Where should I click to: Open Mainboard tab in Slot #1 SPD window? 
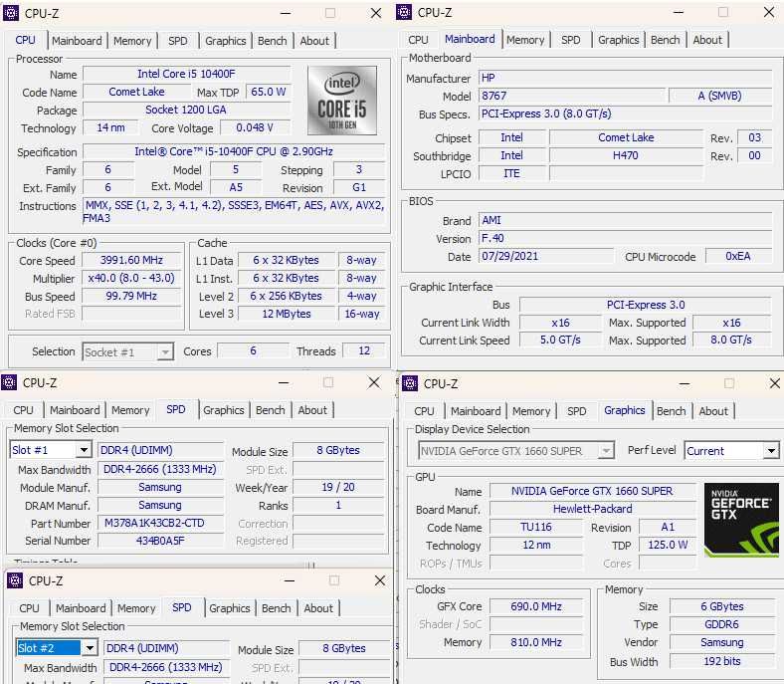click(x=75, y=410)
